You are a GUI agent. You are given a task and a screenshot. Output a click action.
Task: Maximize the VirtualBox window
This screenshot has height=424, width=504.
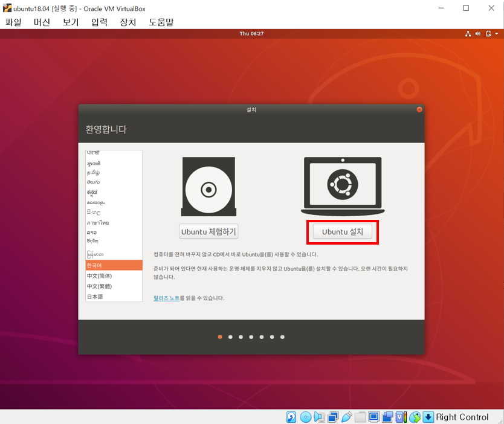(466, 8)
